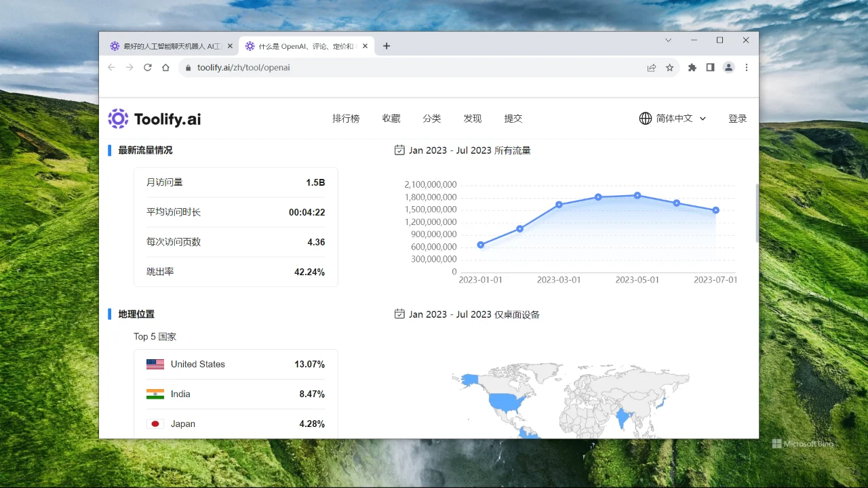Click the Toolify.ai logo
The image size is (868, 488).
[x=153, y=119]
